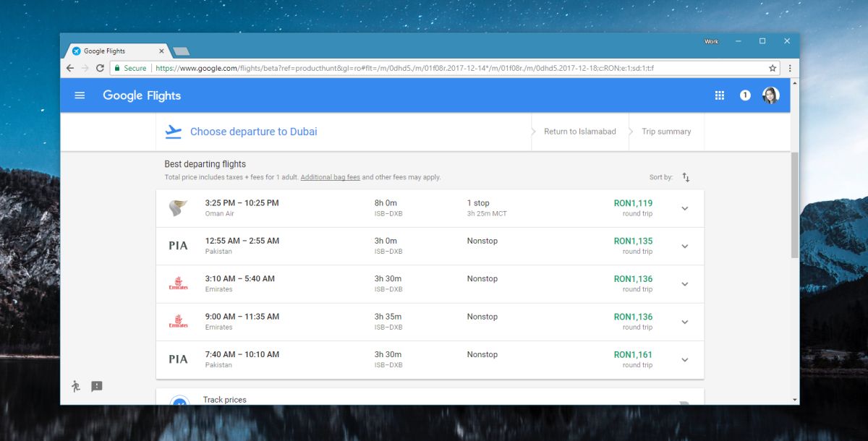Click the 3:25 PM – 10:25 PM flight time
868x441 pixels.
pyautogui.click(x=242, y=203)
